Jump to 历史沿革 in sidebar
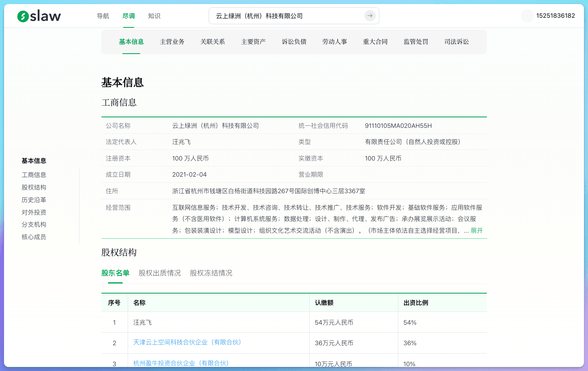 (34, 200)
